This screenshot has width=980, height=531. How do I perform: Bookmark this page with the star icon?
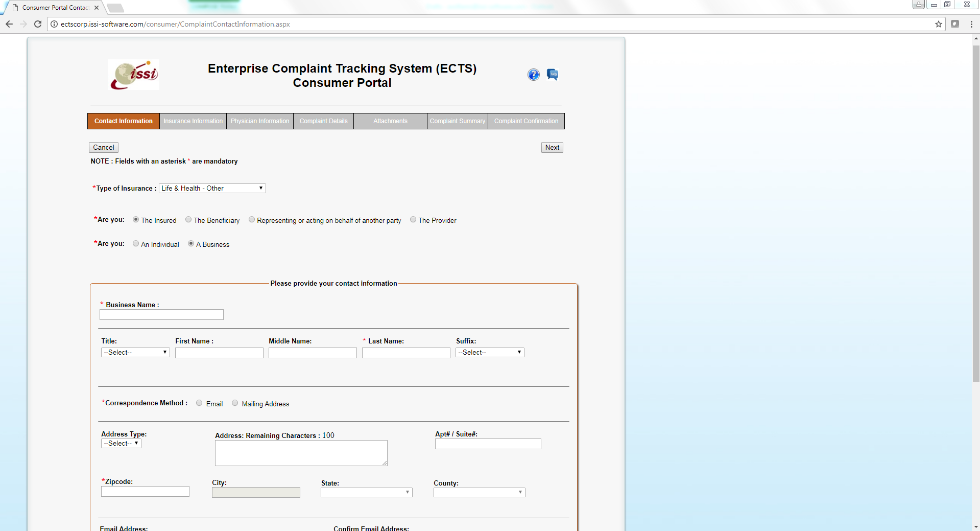click(939, 24)
